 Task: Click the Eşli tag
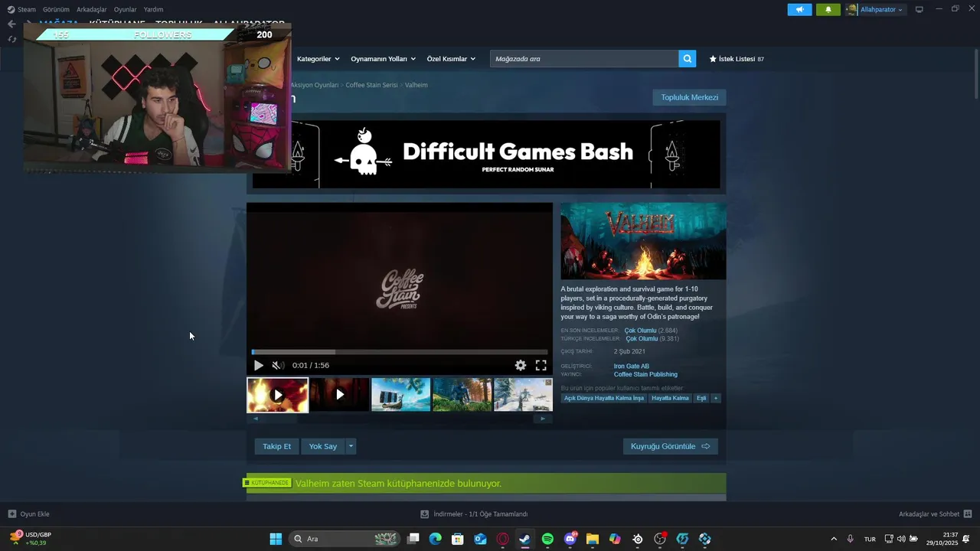pos(701,398)
